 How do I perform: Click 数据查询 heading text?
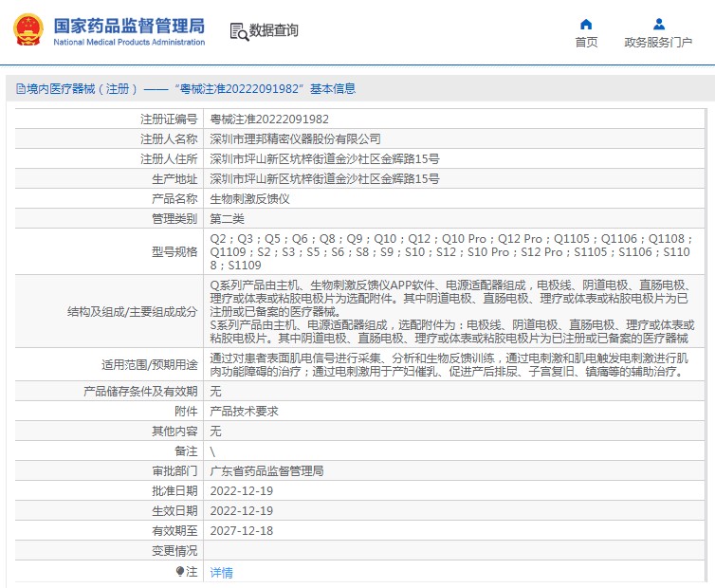point(274,30)
